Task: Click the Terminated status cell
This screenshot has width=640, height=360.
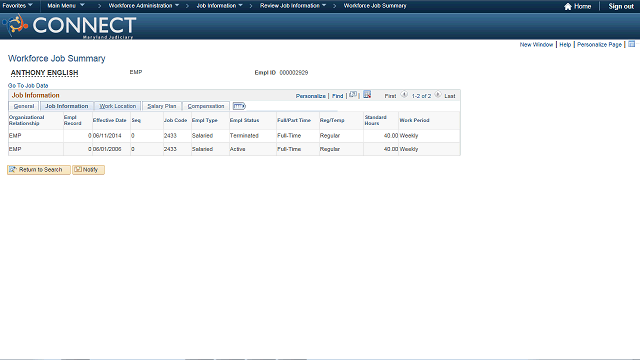Action: [x=244, y=136]
